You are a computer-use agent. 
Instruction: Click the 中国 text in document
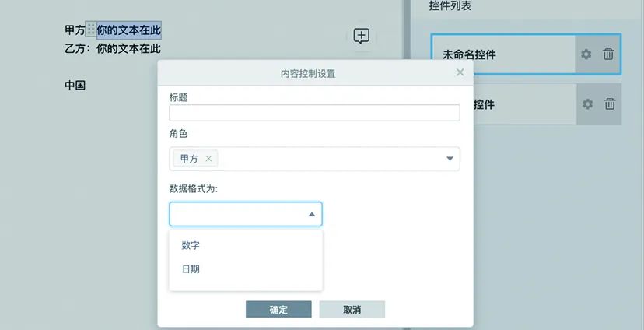(75, 86)
